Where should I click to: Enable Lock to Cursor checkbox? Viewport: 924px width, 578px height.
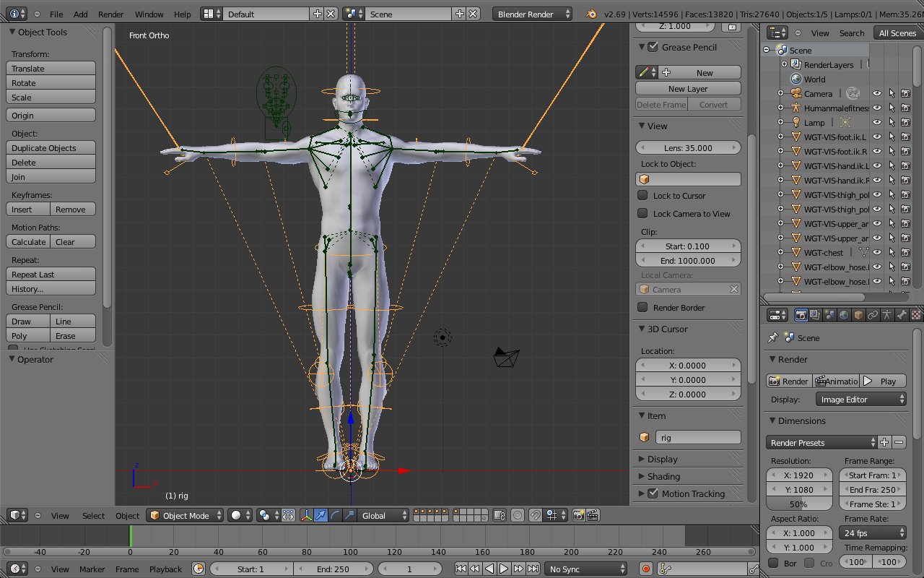[642, 195]
